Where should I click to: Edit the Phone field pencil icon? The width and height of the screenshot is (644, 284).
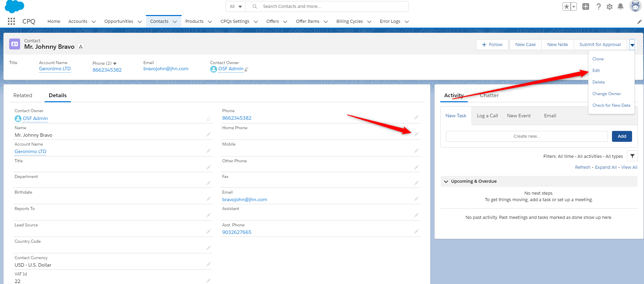click(x=416, y=117)
